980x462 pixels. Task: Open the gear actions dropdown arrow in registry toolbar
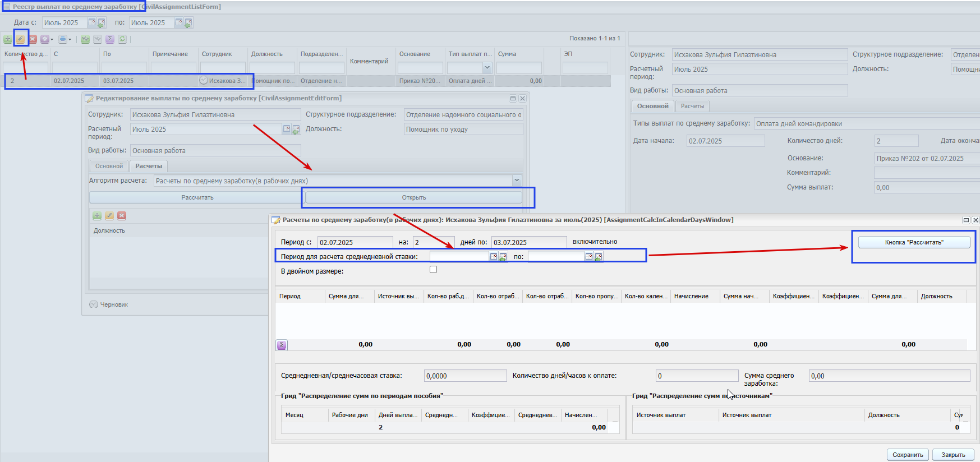tap(52, 39)
